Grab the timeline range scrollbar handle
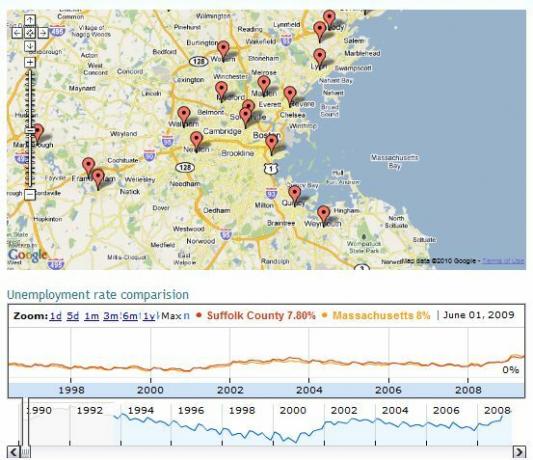Viewport: 533px width, 460px height. [25, 452]
